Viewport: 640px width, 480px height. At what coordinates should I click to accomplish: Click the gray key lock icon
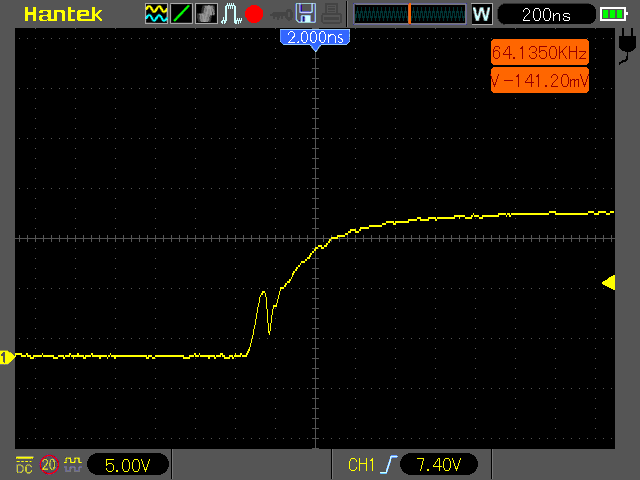click(282, 15)
